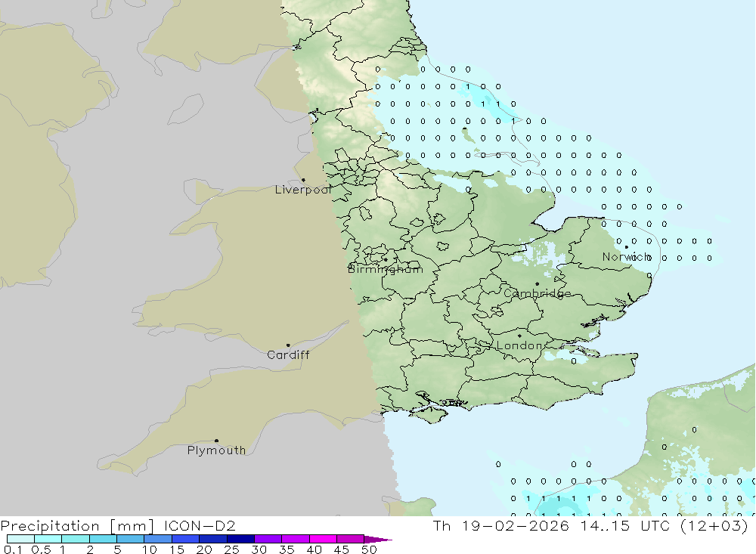
Task: Click legend swatch between 15 and 20
Action: (186, 539)
